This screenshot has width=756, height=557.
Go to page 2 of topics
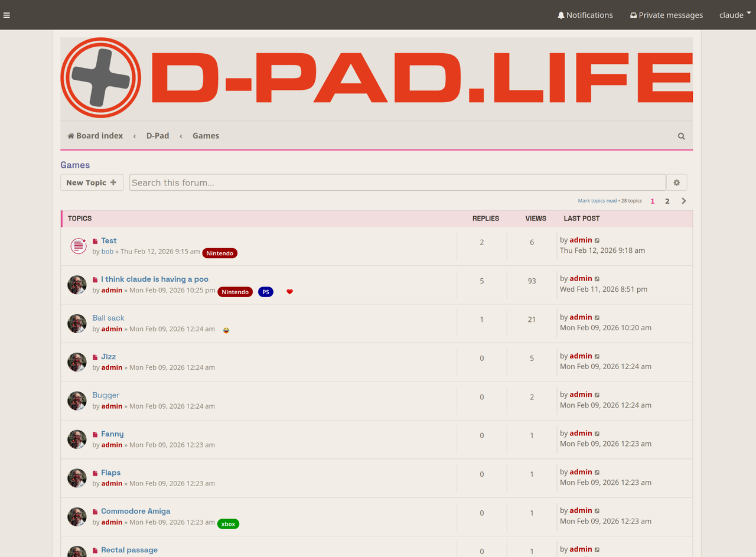(x=667, y=201)
